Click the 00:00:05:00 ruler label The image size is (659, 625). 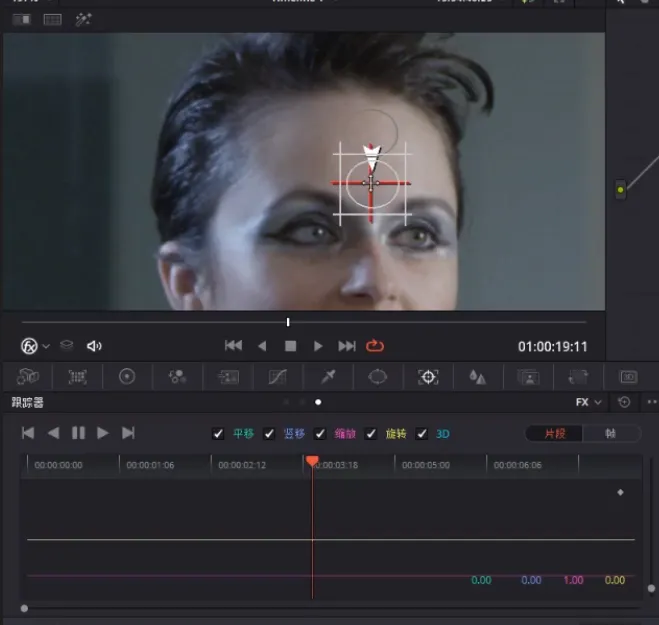[426, 465]
